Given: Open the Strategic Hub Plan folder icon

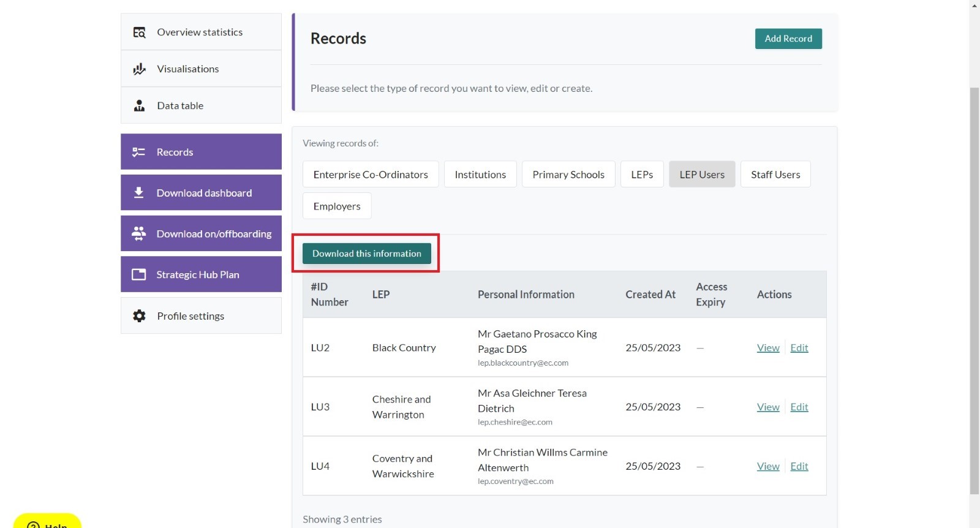Looking at the screenshot, I should [139, 274].
